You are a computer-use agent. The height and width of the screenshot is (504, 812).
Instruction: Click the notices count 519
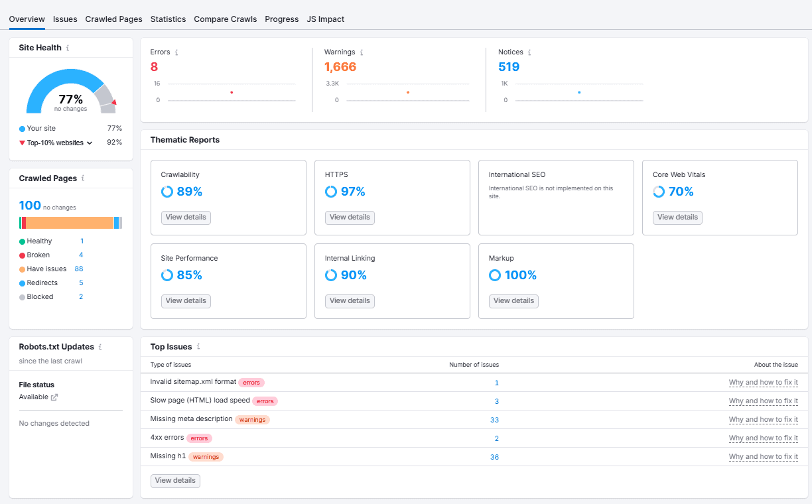(x=509, y=67)
